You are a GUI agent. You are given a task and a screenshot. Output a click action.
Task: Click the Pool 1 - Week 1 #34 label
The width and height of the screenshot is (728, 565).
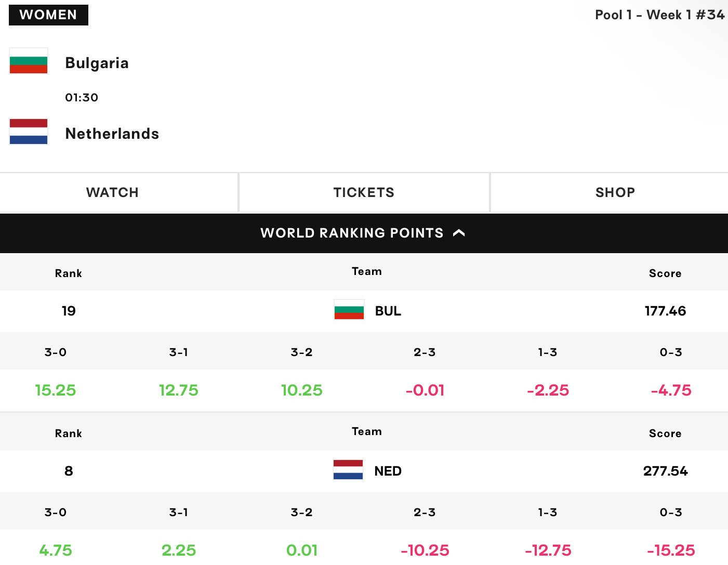(x=659, y=15)
